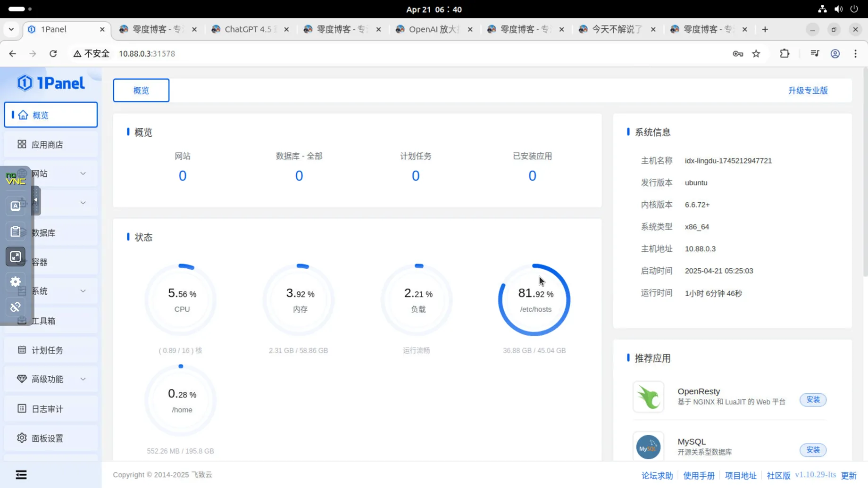Open noVNC settings via gear icon
The width and height of the screenshot is (868, 488).
pos(16,281)
